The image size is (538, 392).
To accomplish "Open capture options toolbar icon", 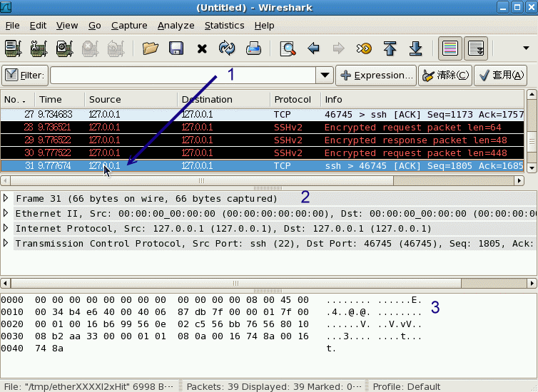I will (x=39, y=48).
